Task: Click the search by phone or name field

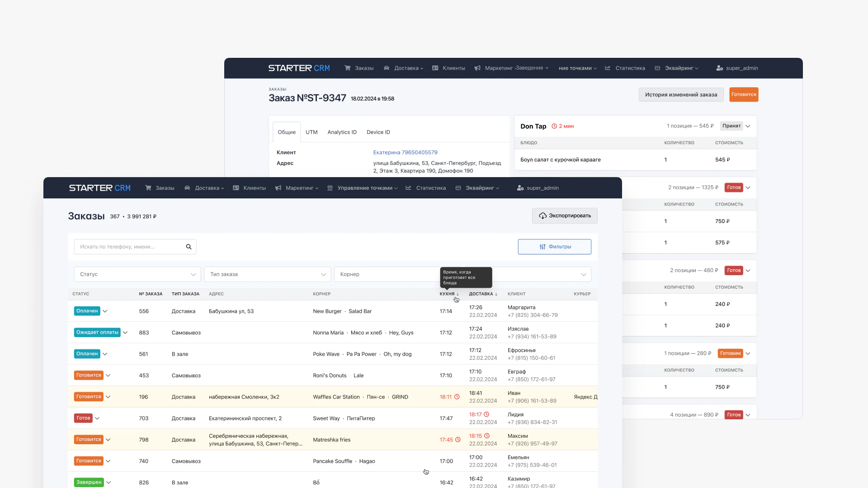Action: click(x=135, y=247)
